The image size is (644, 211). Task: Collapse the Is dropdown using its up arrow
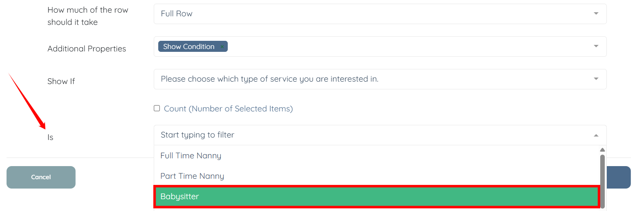point(596,135)
